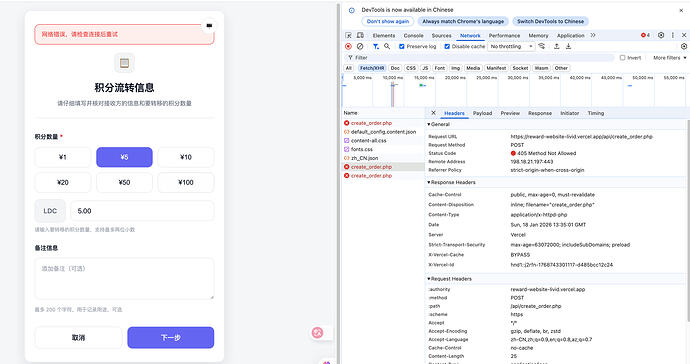Viewport: 690px width, 364px height.
Task: Open Network panel settings gear
Action: 684,46
